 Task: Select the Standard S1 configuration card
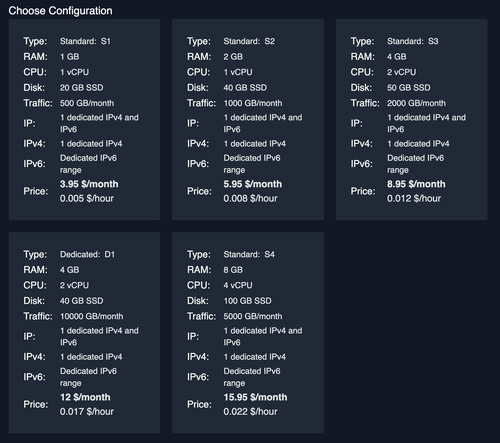[x=84, y=119]
